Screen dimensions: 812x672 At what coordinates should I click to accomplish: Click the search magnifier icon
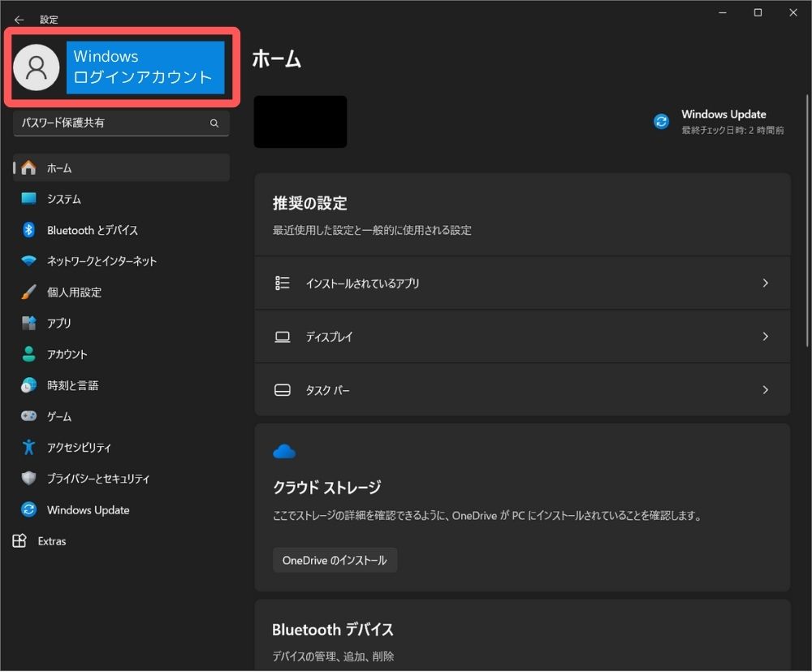point(214,124)
